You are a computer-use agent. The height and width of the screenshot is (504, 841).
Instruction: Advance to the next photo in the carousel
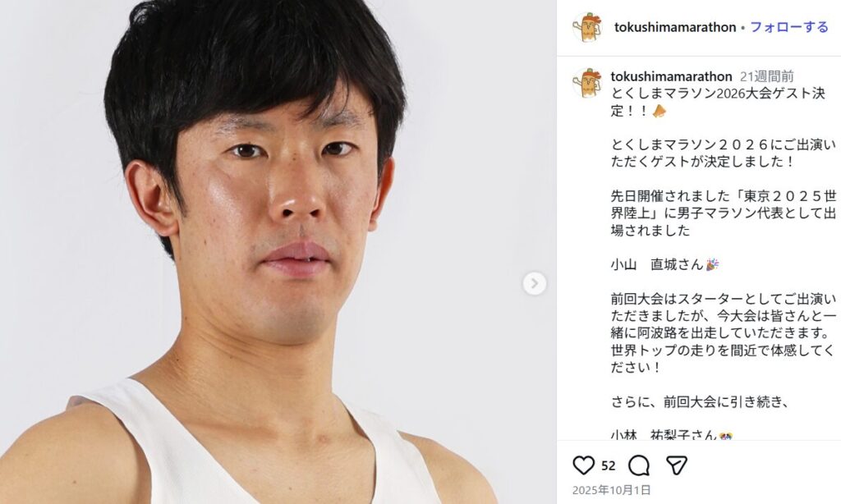534,284
